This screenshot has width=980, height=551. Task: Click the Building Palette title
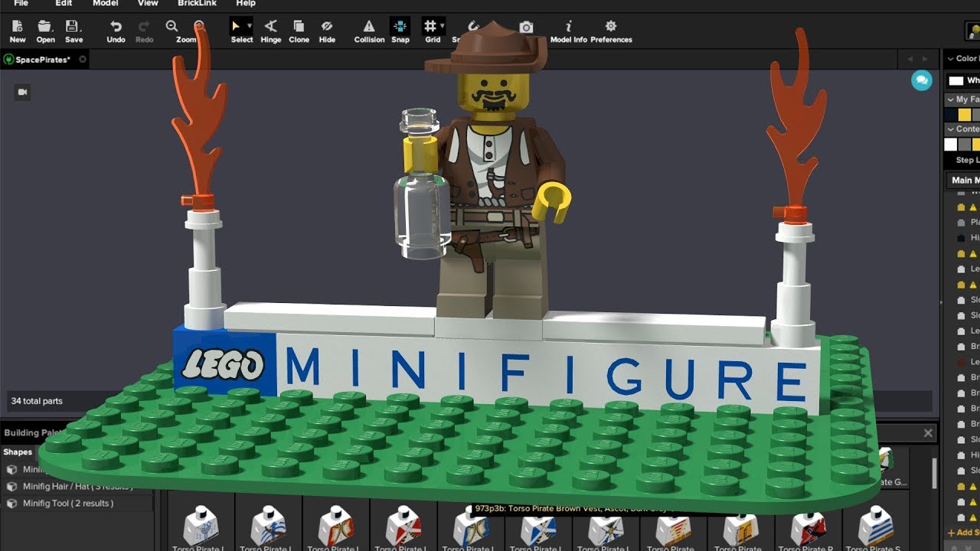[32, 432]
